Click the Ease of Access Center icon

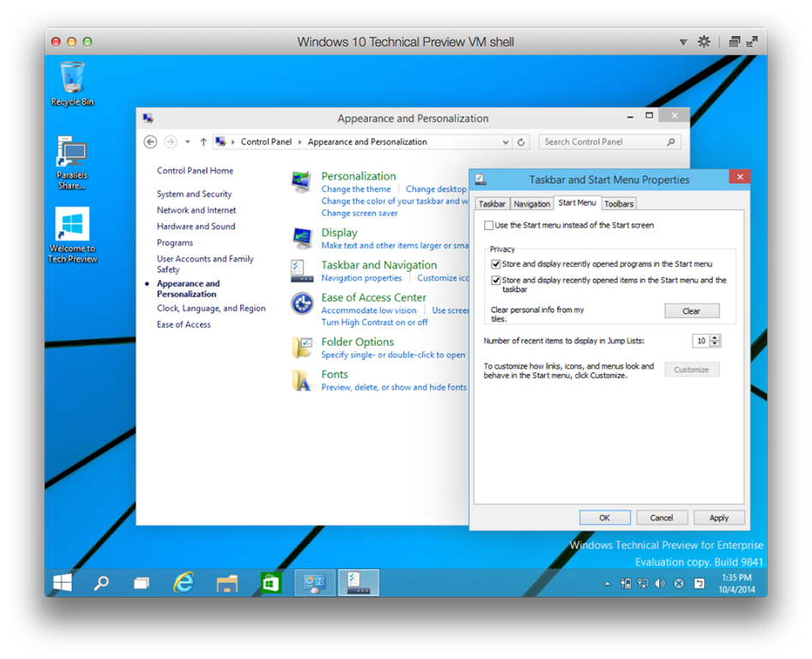pos(302,304)
